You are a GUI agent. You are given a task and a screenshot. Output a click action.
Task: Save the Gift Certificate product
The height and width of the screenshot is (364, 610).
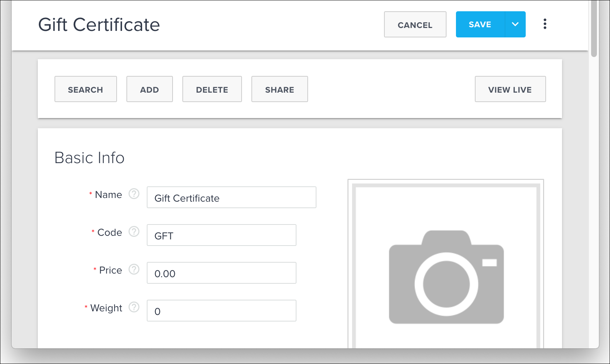pos(480,24)
